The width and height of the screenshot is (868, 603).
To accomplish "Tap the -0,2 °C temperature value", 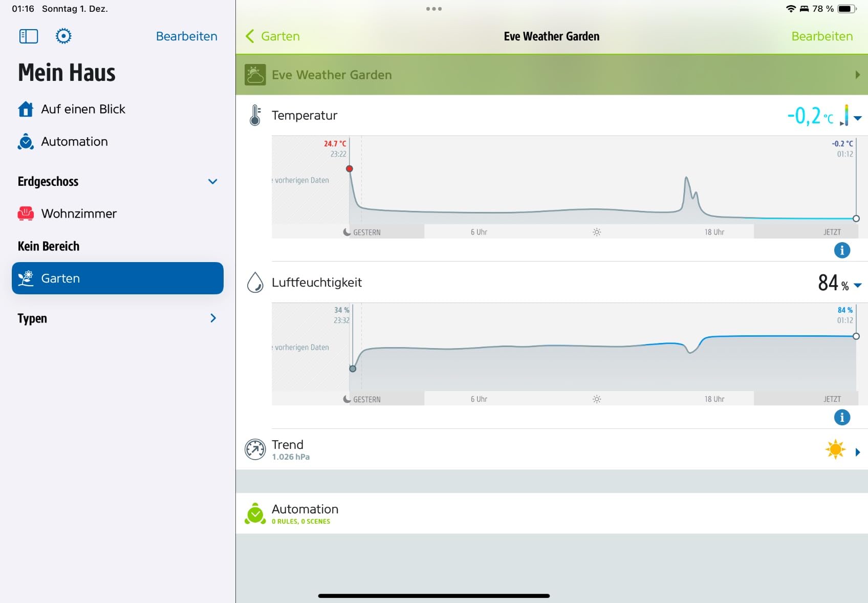I will click(x=810, y=116).
